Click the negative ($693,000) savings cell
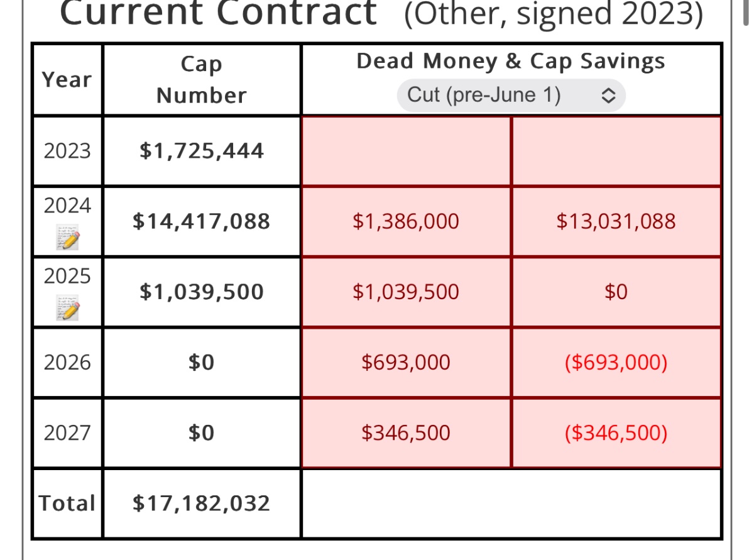Viewport: 754px width, 560px height. tap(616, 362)
